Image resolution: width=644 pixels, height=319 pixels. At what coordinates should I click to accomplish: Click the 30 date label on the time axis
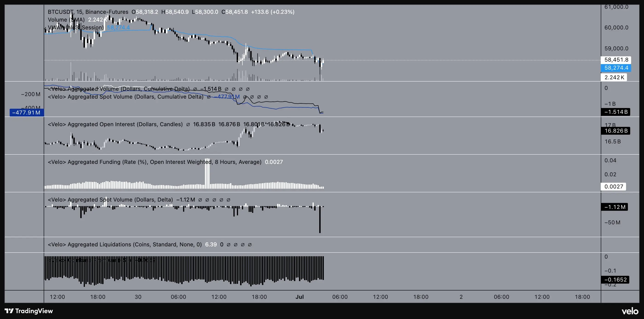tap(138, 297)
